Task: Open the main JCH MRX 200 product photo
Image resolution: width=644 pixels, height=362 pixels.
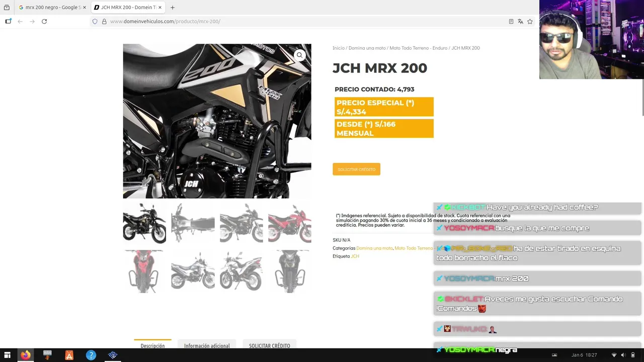Action: point(217,121)
